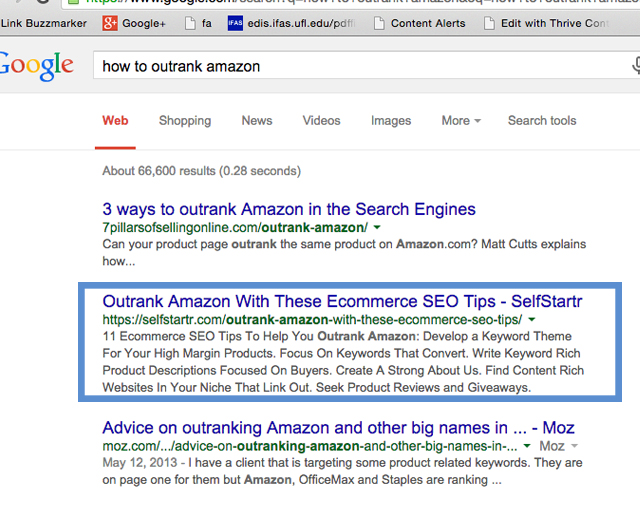Switch to the Images results tab

coord(391,121)
